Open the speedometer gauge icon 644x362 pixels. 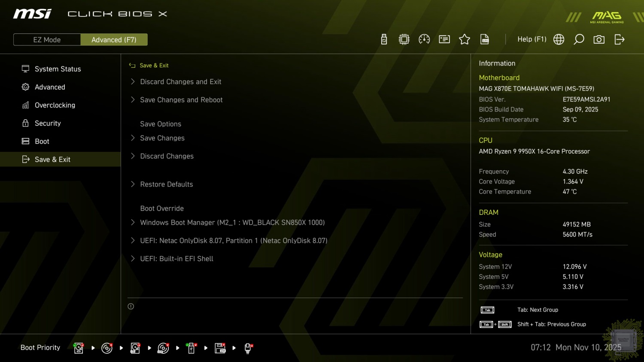click(x=424, y=39)
